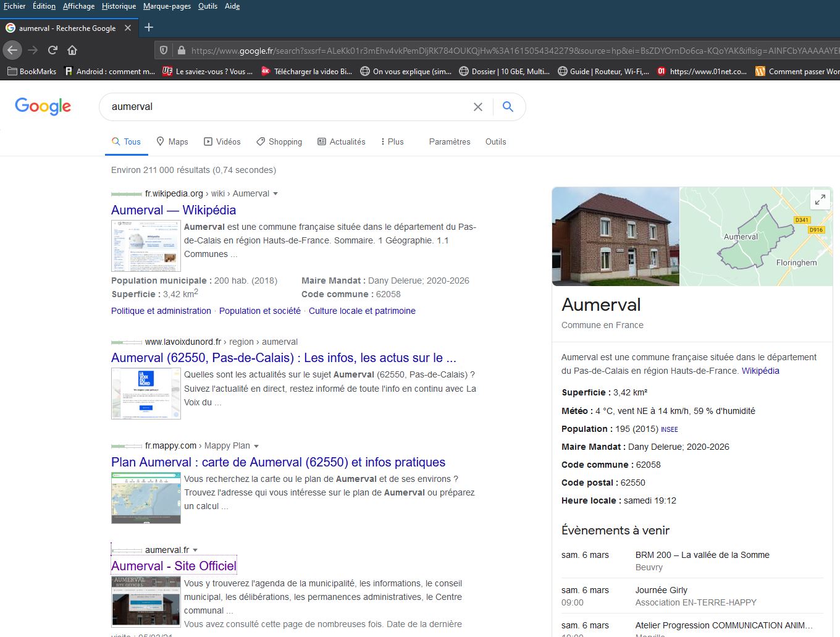Expand the fr.wikipedia.org result options arrow
Viewport: 840px width, 637px height.
[275, 193]
